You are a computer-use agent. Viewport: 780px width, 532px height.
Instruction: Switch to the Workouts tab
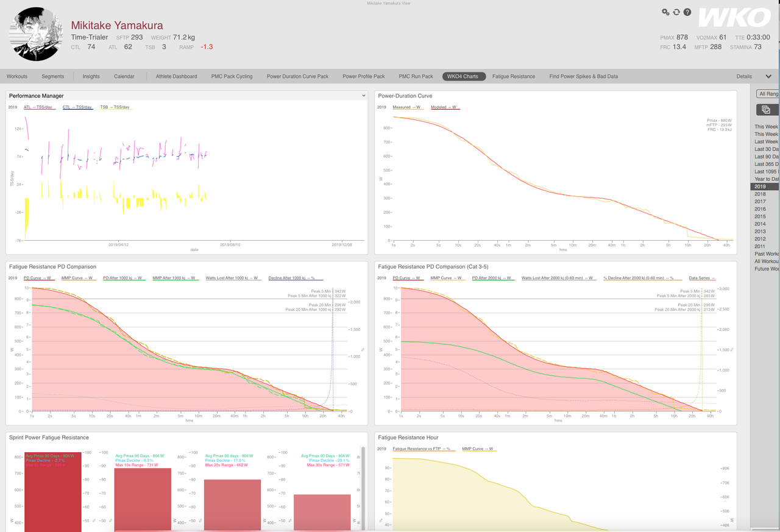coord(17,77)
